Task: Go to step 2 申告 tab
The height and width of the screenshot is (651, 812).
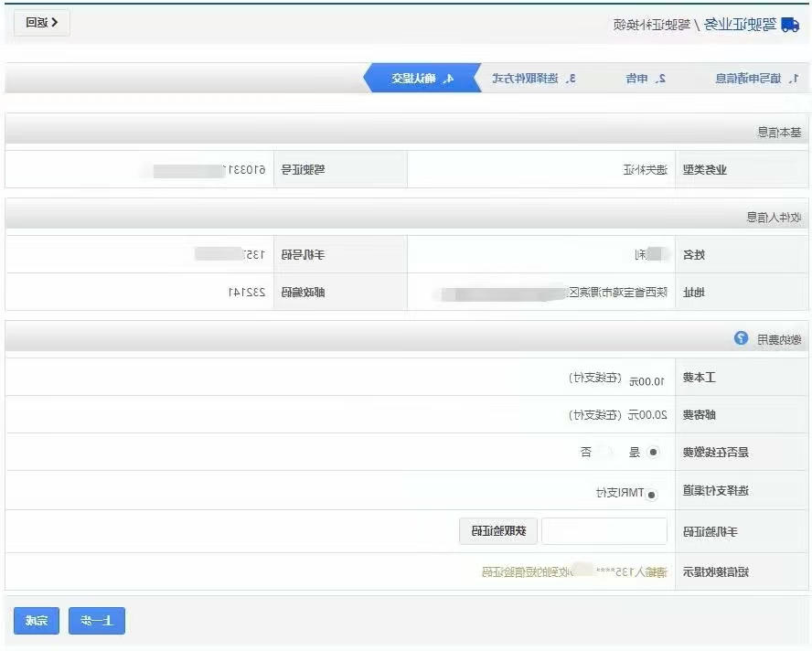Action: tap(646, 79)
